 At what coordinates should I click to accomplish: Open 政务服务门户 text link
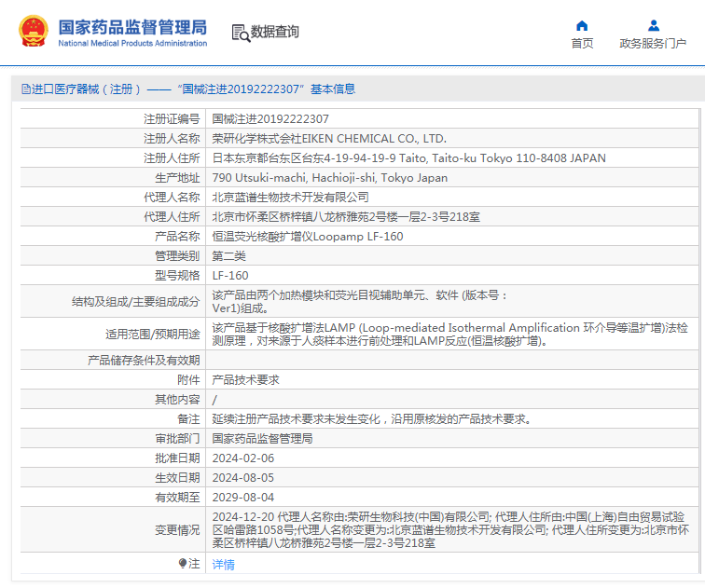pyautogui.click(x=653, y=43)
